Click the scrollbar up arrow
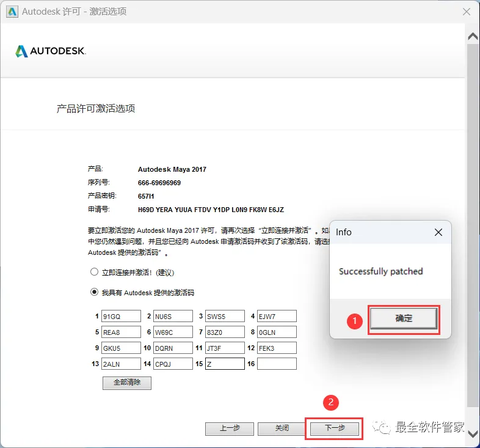 (473, 37)
